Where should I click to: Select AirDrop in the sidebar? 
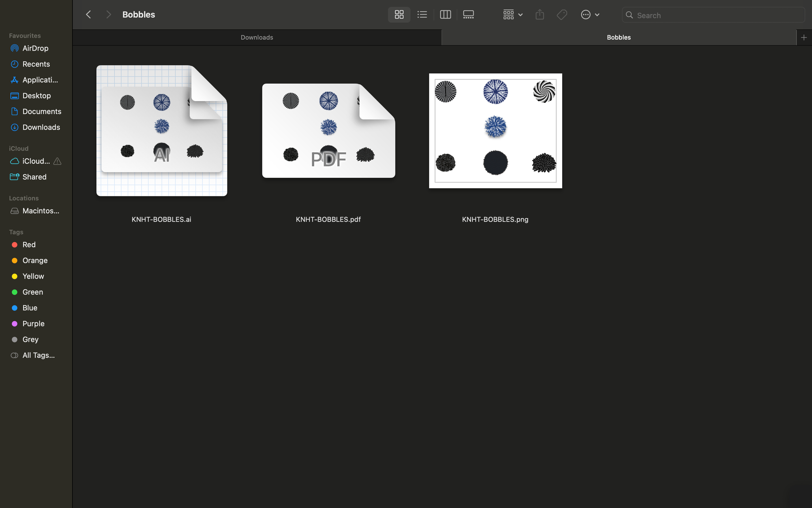35,48
